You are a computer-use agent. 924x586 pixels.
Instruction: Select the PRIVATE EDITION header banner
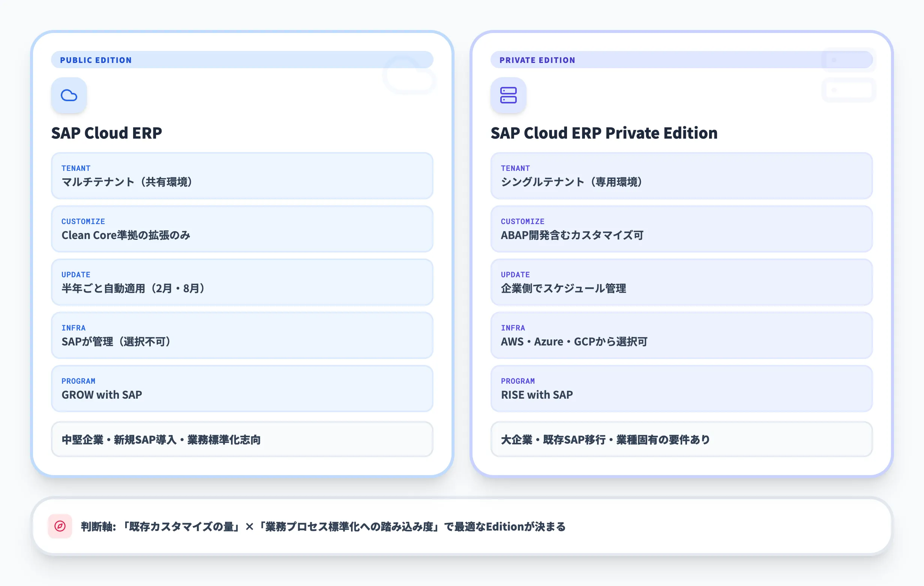683,60
